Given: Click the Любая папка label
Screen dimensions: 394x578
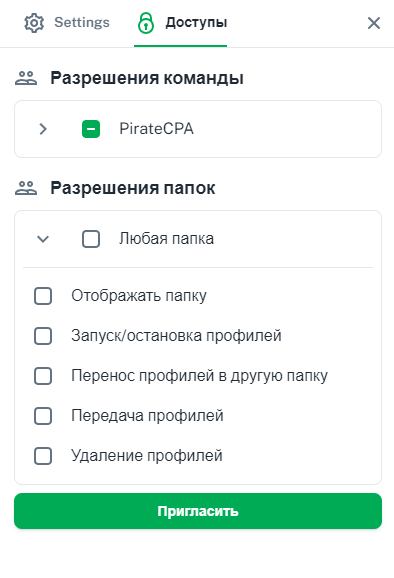Looking at the screenshot, I should [x=166, y=239].
